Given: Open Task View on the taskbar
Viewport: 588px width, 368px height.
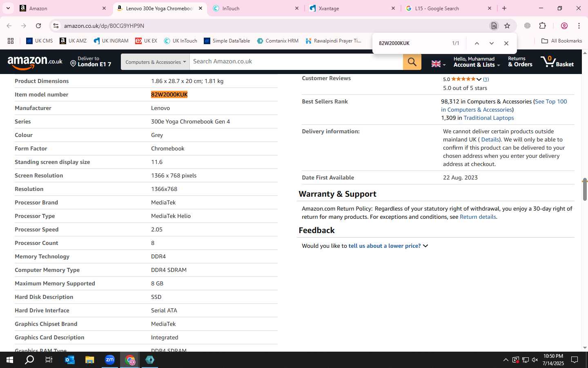Looking at the screenshot, I should click(49, 360).
